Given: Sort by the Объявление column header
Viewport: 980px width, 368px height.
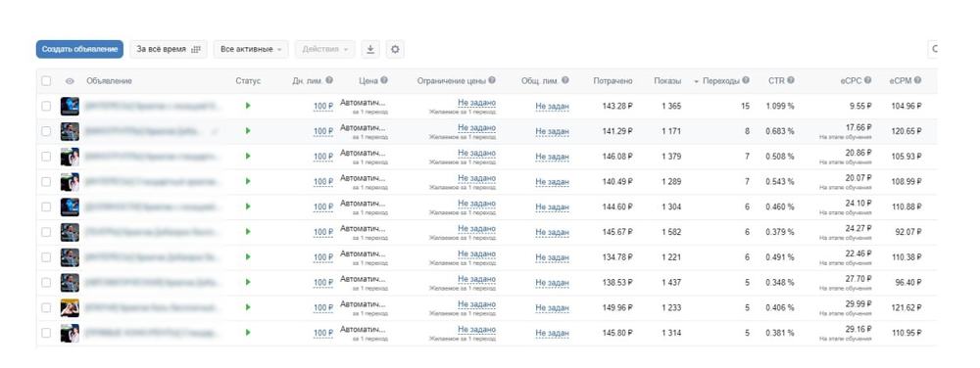Looking at the screenshot, I should pyautogui.click(x=110, y=81).
